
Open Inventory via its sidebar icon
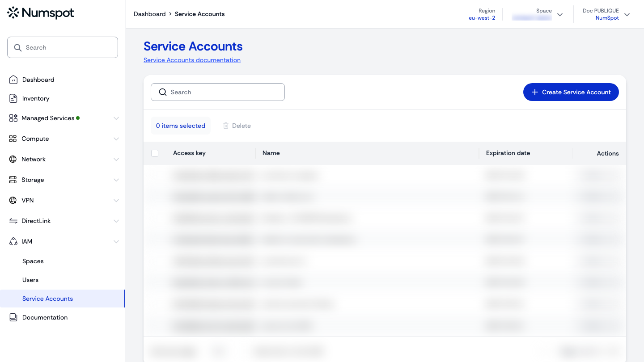coord(13,98)
